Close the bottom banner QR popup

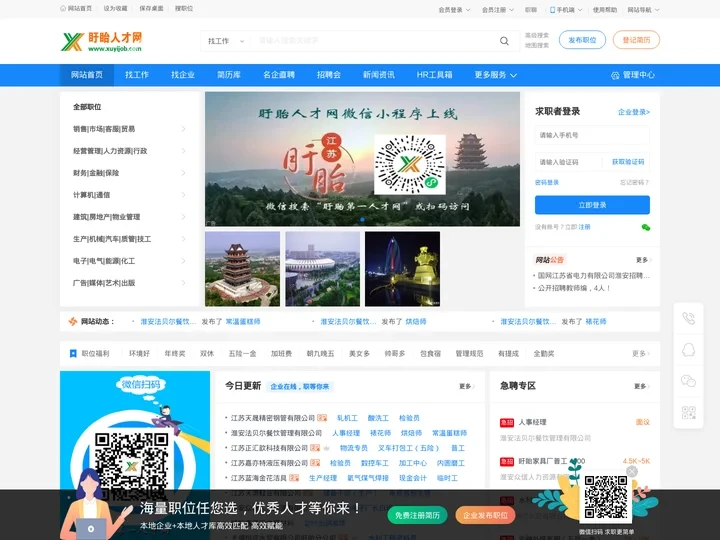point(632,472)
